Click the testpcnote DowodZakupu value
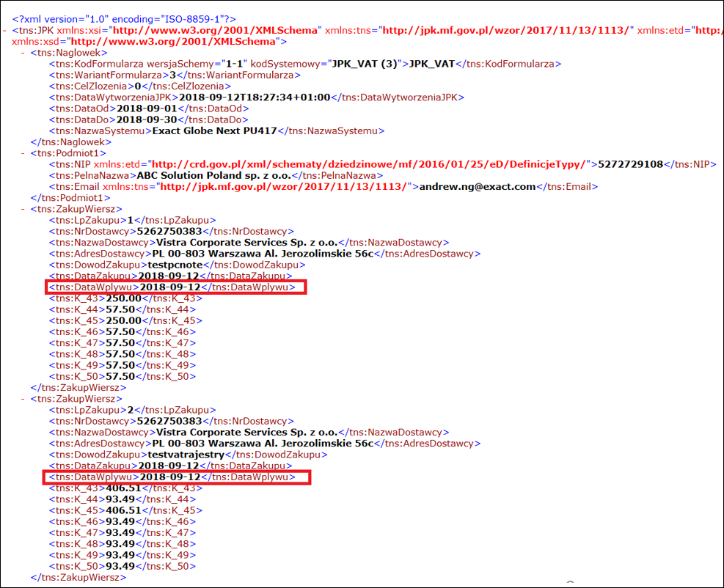 [172, 265]
